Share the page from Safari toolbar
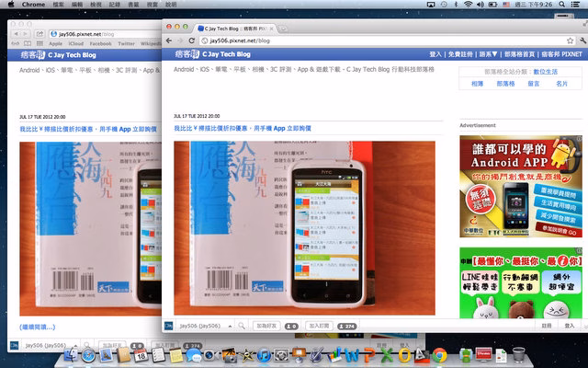588x368 pixels. pos(40,34)
